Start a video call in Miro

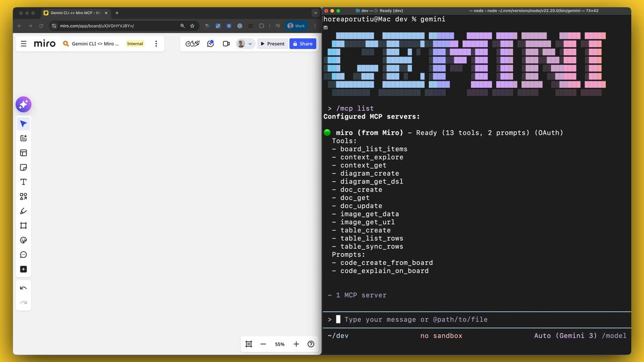point(226,43)
